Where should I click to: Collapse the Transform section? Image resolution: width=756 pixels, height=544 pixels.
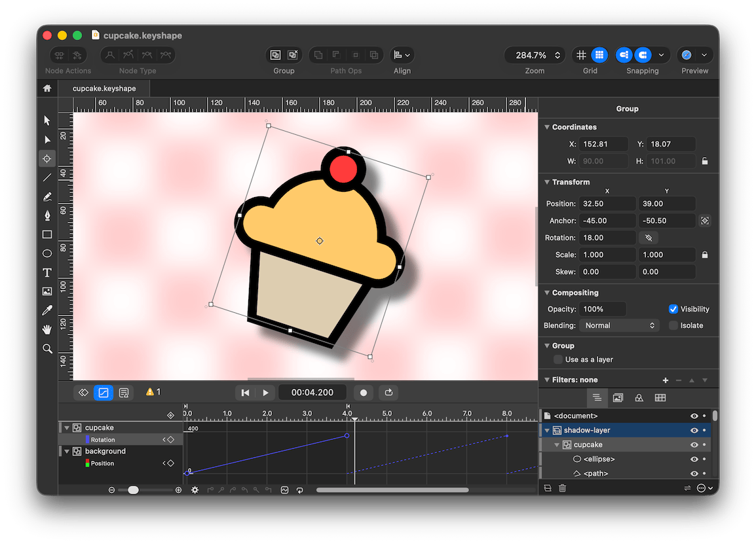(547, 182)
